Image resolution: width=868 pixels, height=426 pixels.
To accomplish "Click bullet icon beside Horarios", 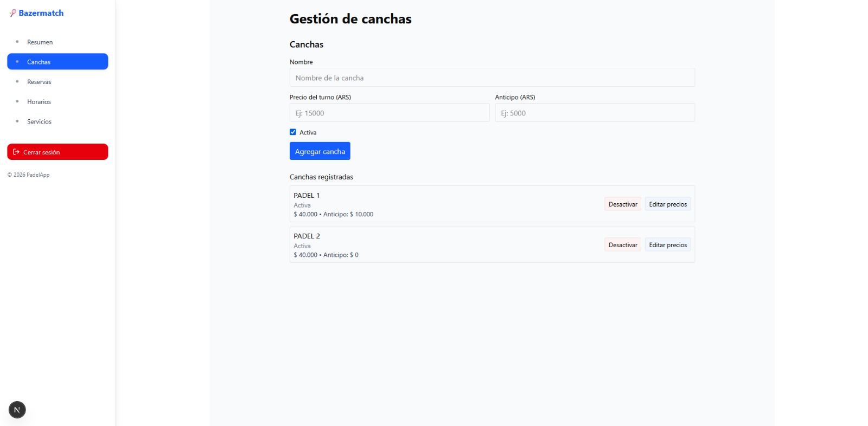I will click(17, 101).
